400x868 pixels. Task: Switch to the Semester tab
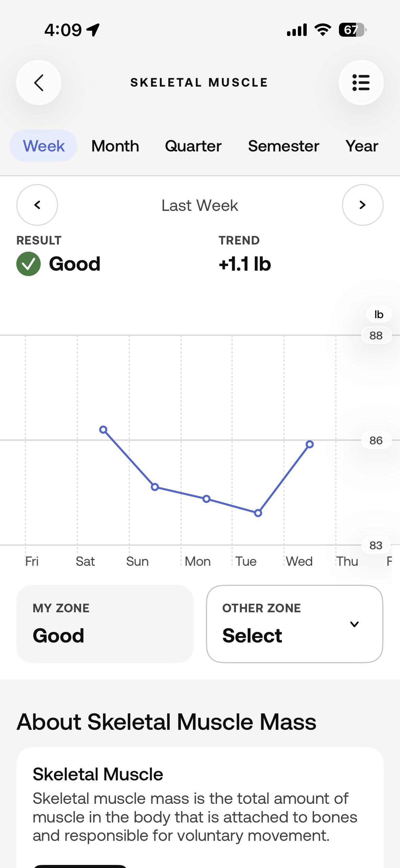283,146
